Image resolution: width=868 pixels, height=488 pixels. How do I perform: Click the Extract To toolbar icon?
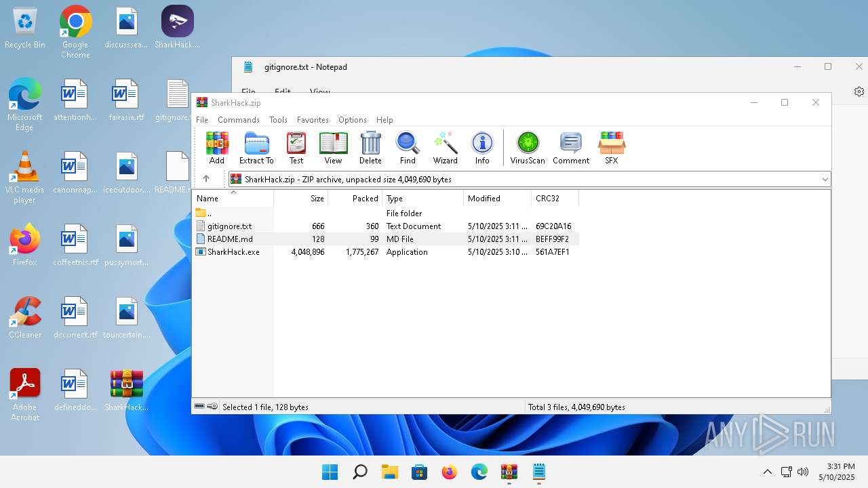(x=256, y=148)
